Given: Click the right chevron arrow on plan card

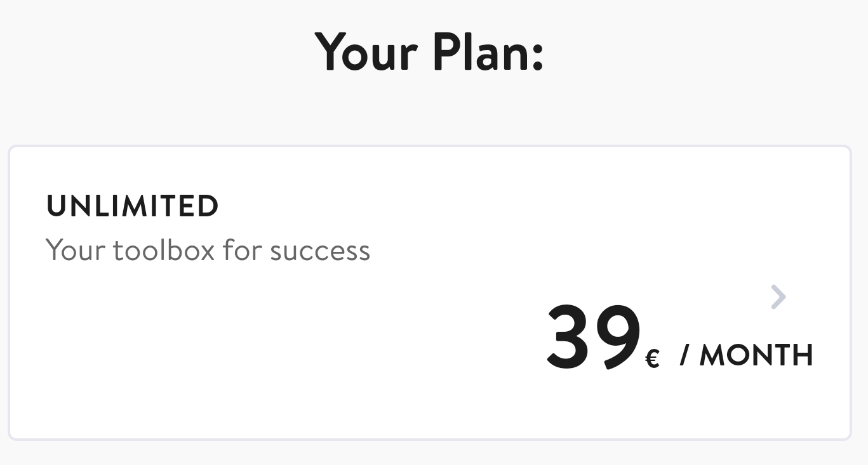Looking at the screenshot, I should pyautogui.click(x=778, y=297).
